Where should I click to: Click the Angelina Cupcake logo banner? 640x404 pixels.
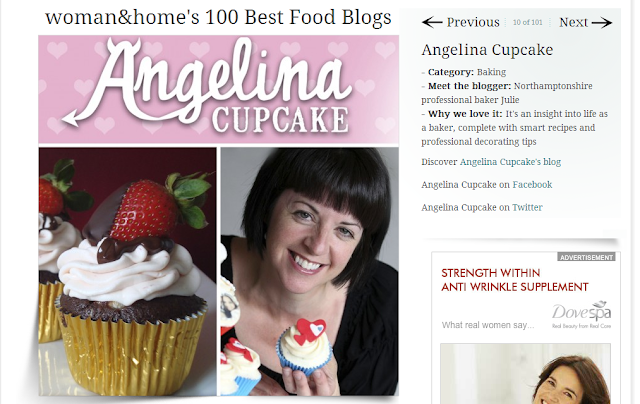tap(219, 89)
